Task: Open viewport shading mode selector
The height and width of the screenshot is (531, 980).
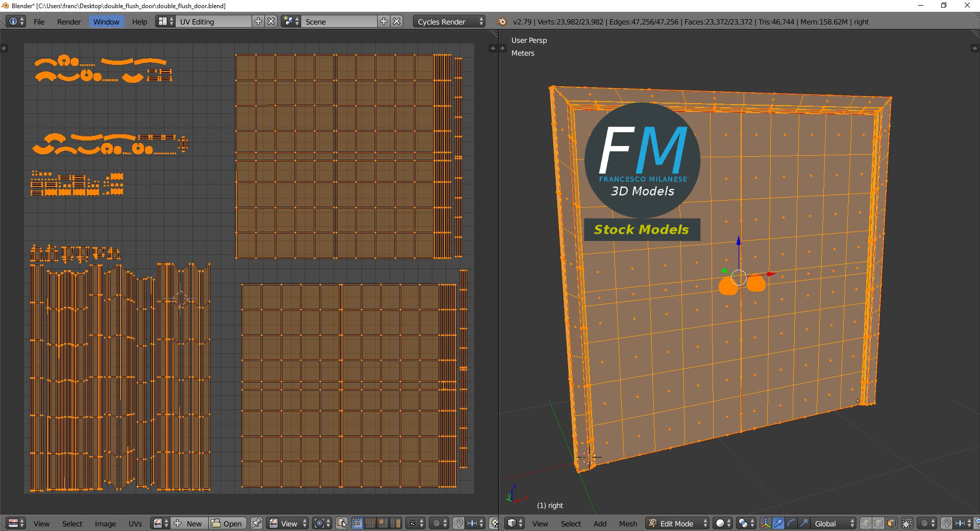Action: [x=723, y=523]
